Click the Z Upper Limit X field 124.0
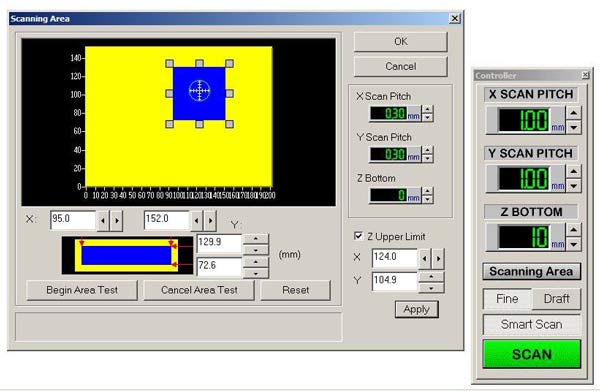This screenshot has width=600, height=391. pos(395,258)
